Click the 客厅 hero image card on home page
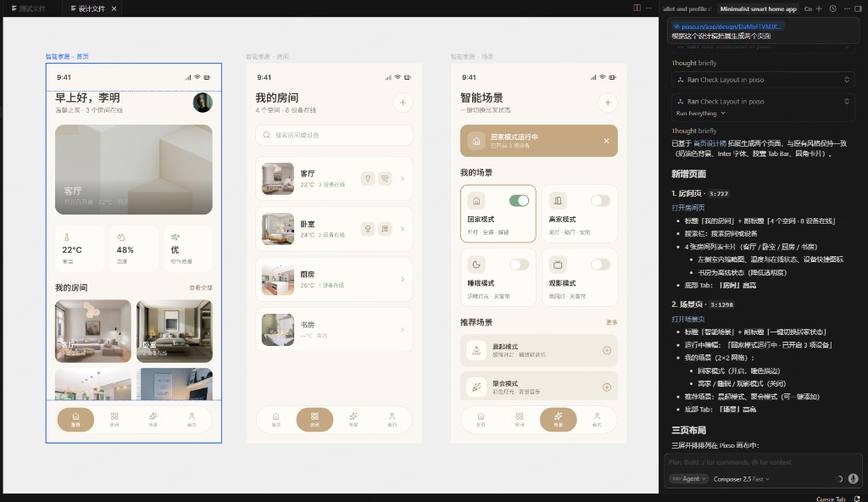This screenshot has width=868, height=502. pos(133,169)
